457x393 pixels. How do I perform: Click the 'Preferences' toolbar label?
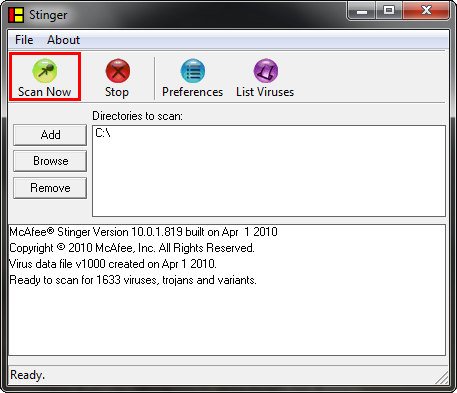193,92
